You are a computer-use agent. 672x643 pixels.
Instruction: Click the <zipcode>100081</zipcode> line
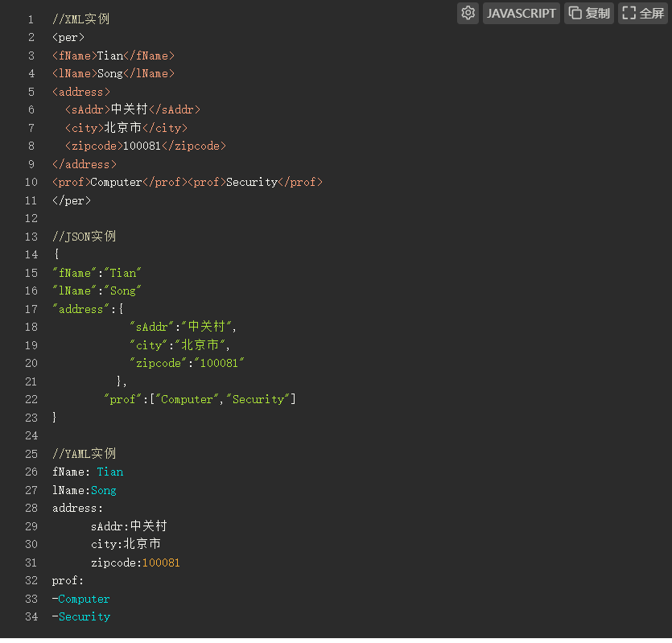pos(146,146)
